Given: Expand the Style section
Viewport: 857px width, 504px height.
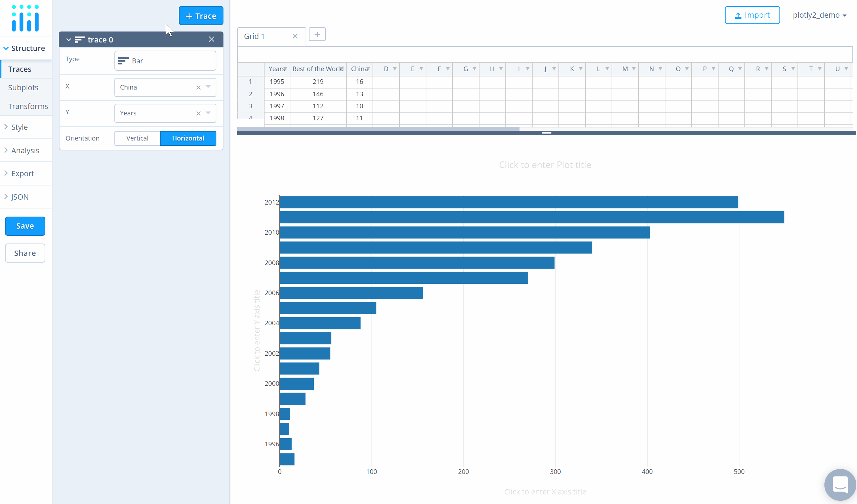Looking at the screenshot, I should (x=19, y=127).
